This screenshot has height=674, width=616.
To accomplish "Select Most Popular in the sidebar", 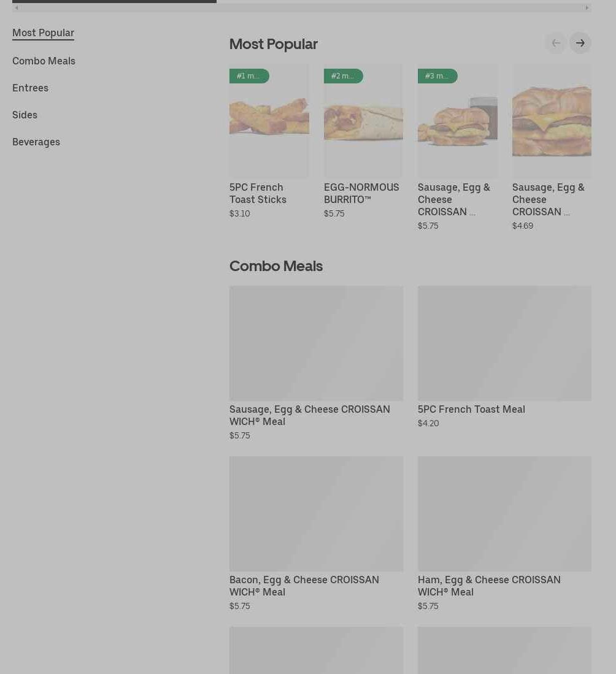I will 43,33.
